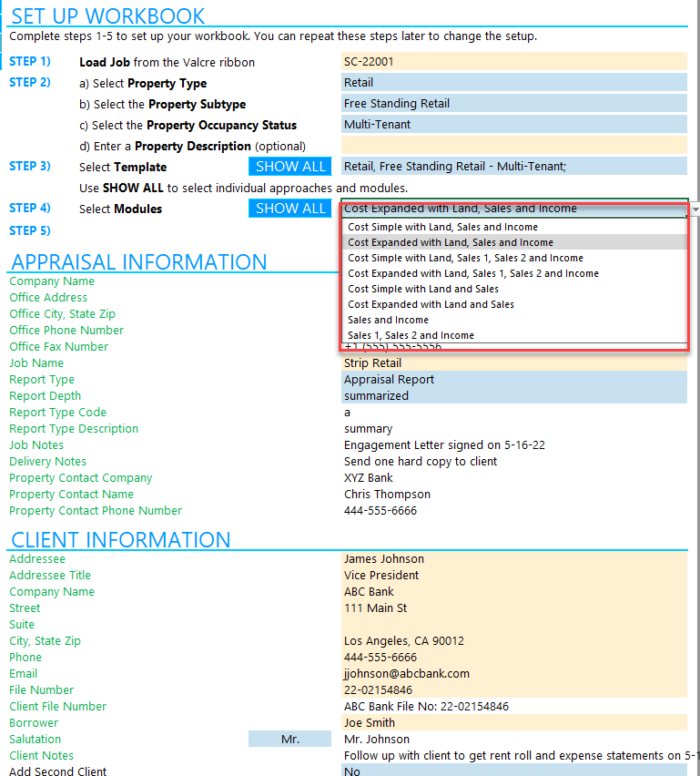Select the Multi-Tenant occupancy status cell

point(514,124)
